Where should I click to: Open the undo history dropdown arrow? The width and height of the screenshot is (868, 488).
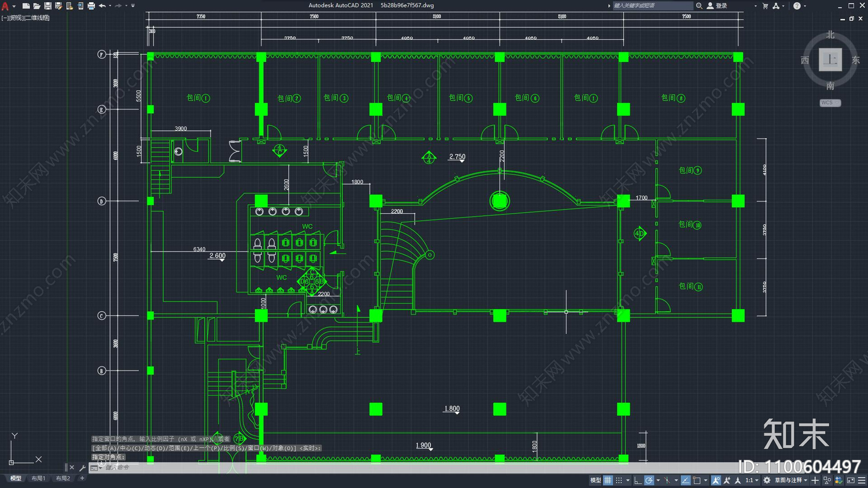pos(110,6)
